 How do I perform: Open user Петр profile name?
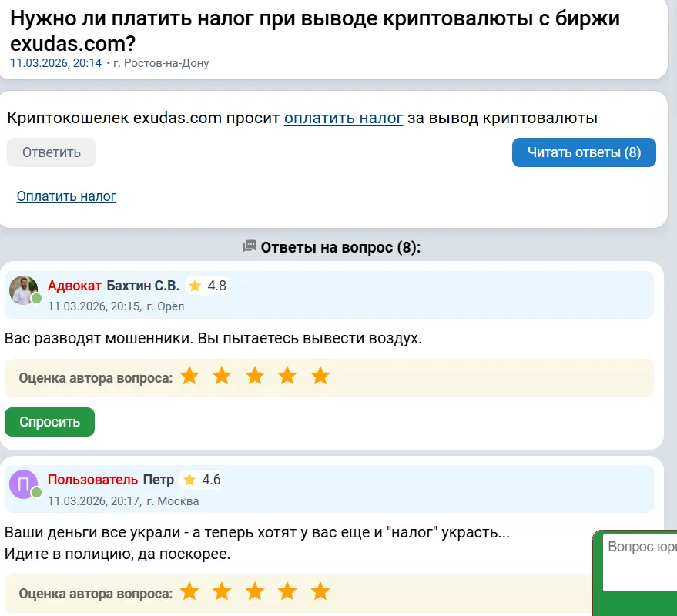coord(159,480)
